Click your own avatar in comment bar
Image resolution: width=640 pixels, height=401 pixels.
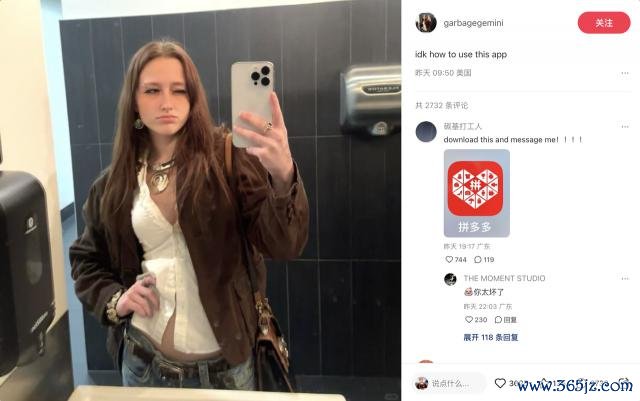click(x=421, y=383)
